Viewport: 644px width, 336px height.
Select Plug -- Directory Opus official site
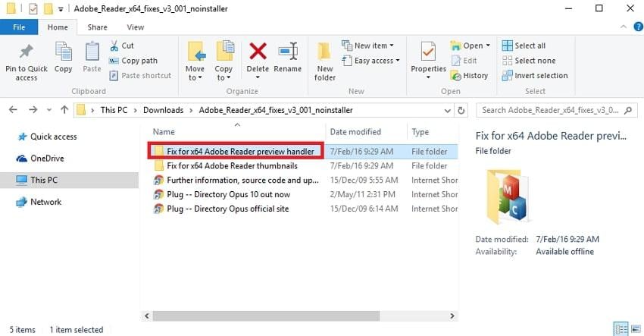click(x=227, y=209)
